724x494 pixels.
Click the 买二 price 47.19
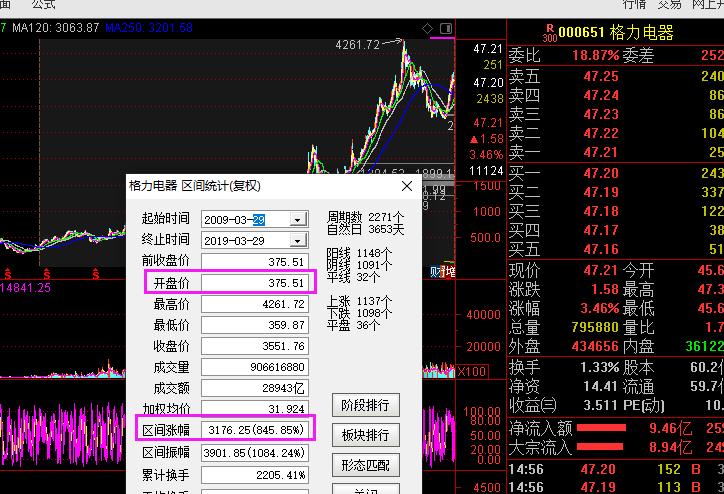click(x=601, y=192)
